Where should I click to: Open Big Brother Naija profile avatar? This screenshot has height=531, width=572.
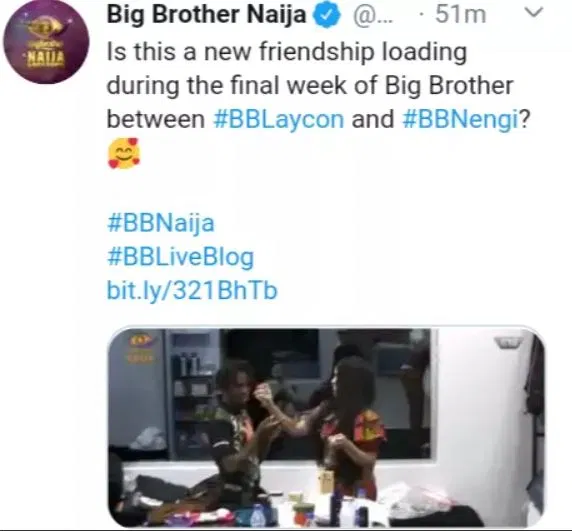46,44
